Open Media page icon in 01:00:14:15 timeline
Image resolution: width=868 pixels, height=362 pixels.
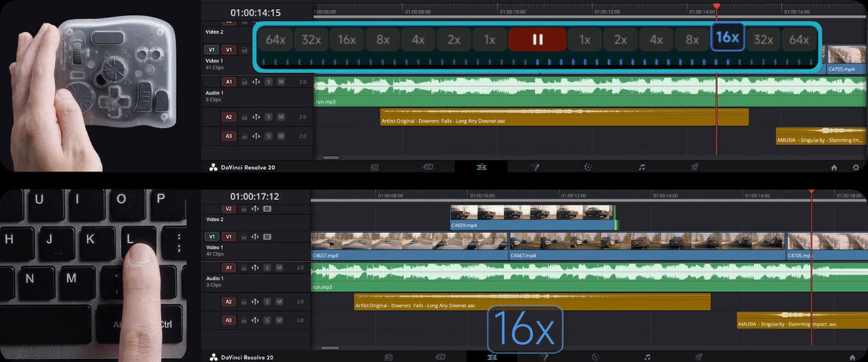point(374,167)
